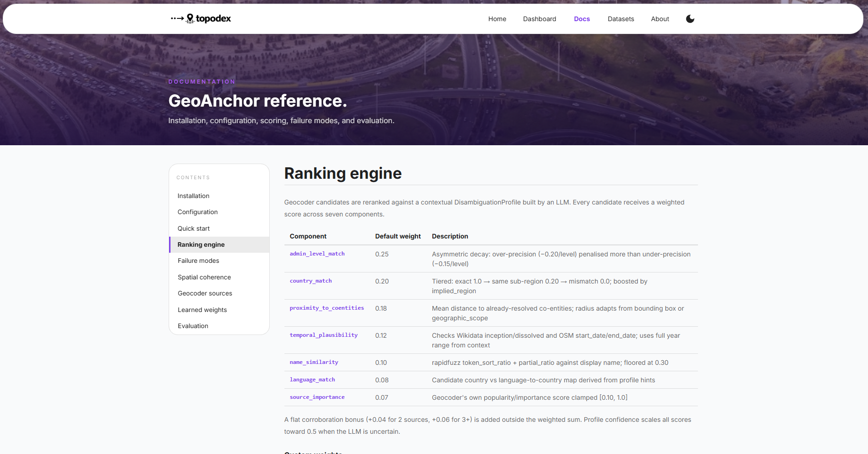Open the Home nav link
The height and width of the screenshot is (454, 868).
497,19
